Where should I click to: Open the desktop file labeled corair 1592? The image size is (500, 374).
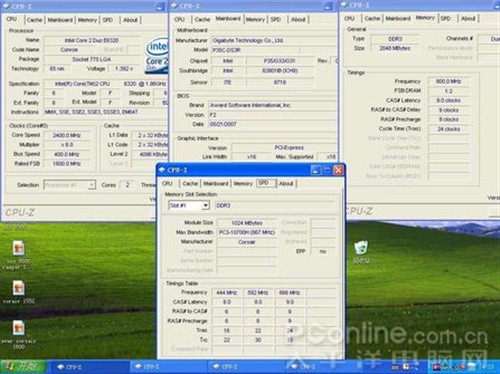coord(19,292)
